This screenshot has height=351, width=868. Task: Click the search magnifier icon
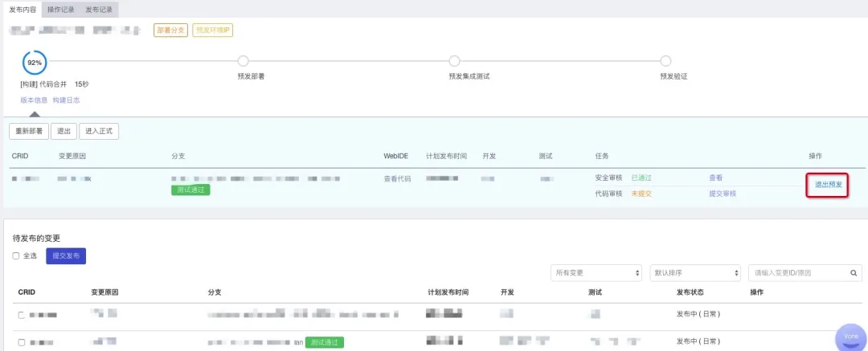[x=854, y=273]
